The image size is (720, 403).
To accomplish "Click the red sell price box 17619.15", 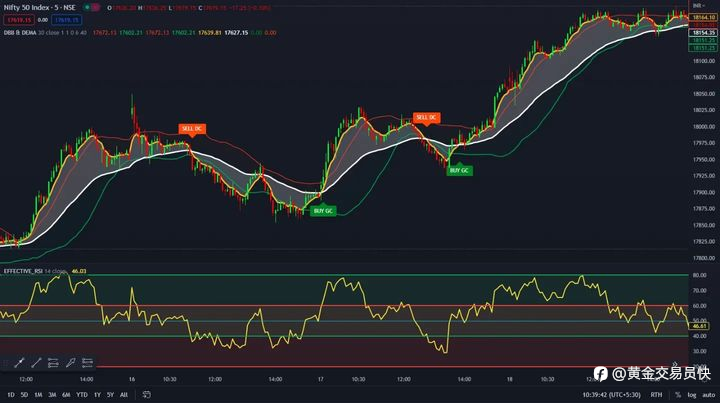I will (x=19, y=20).
